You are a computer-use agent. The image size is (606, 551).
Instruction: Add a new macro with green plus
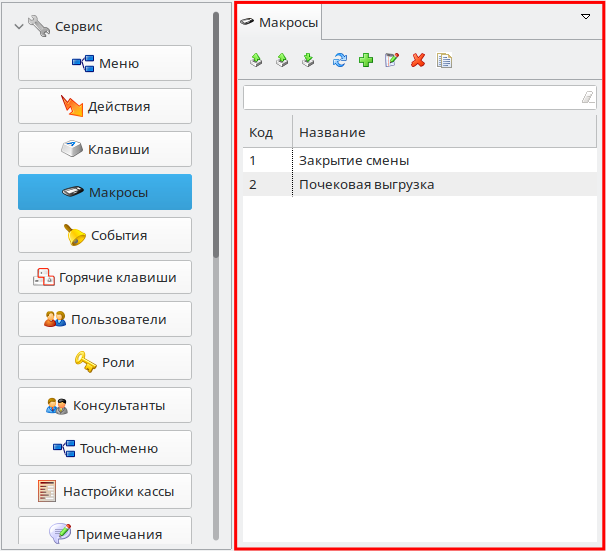366,60
